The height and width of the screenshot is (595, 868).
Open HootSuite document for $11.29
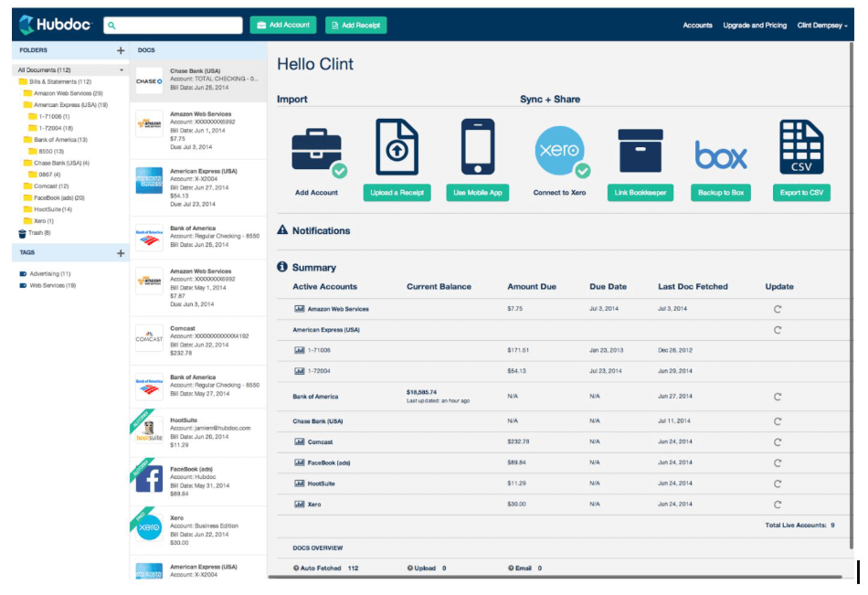(198, 432)
